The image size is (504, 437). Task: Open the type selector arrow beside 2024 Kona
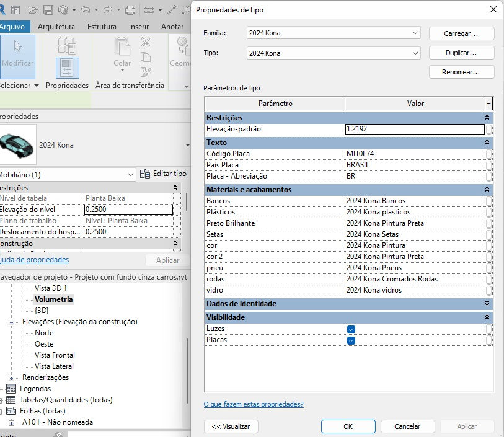(188, 145)
